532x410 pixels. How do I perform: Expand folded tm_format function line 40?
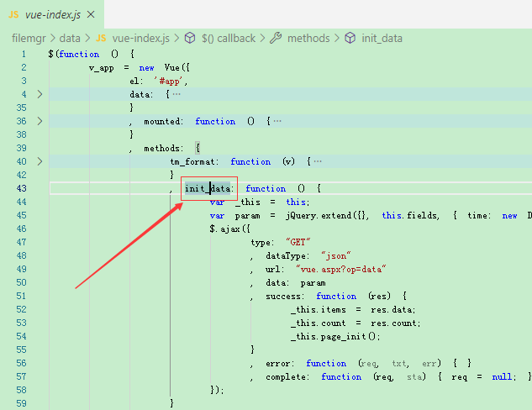40,161
